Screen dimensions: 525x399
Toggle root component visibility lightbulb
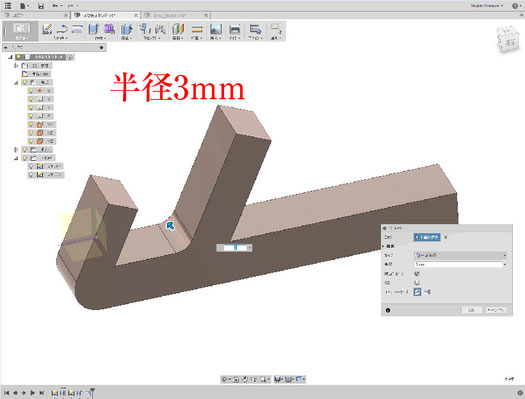[19, 57]
